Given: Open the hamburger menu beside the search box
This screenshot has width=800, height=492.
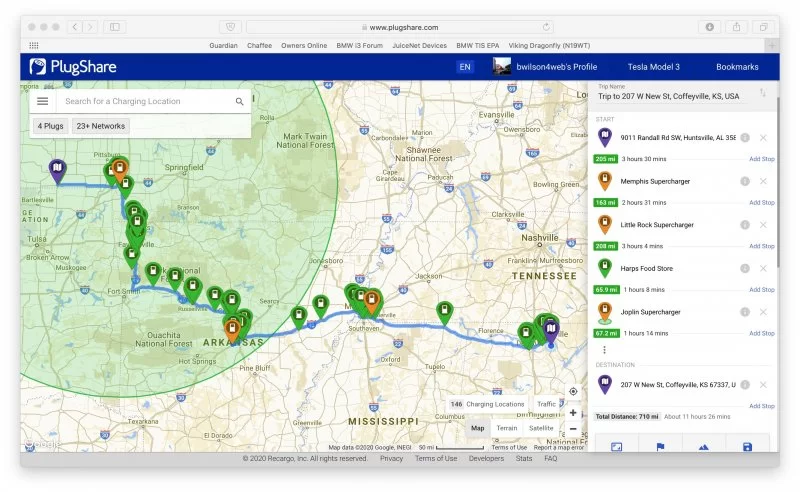Looking at the screenshot, I should (x=42, y=101).
